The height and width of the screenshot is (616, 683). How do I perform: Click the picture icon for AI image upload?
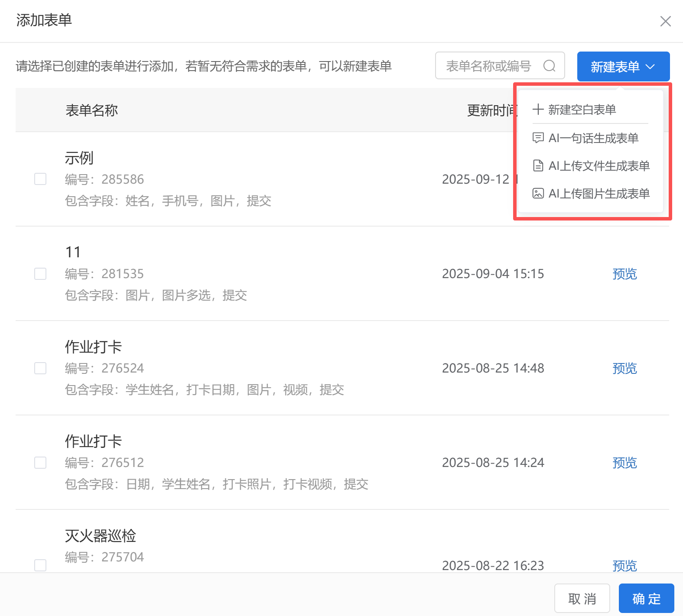coord(538,194)
